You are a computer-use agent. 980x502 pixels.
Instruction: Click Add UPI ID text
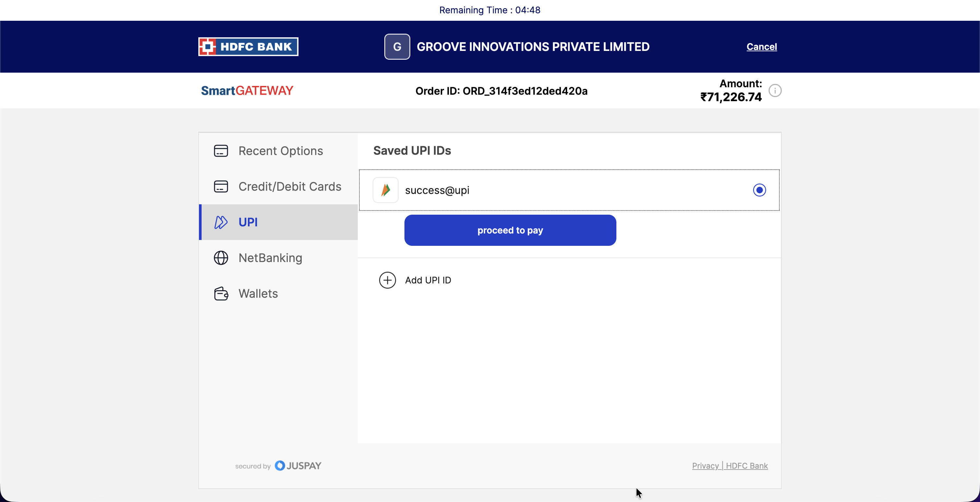(x=428, y=280)
